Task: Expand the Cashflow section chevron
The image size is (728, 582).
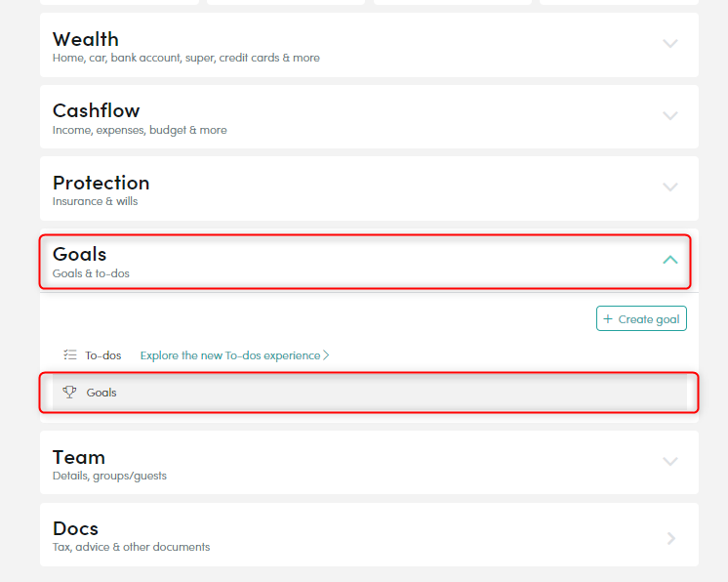Action: point(670,115)
